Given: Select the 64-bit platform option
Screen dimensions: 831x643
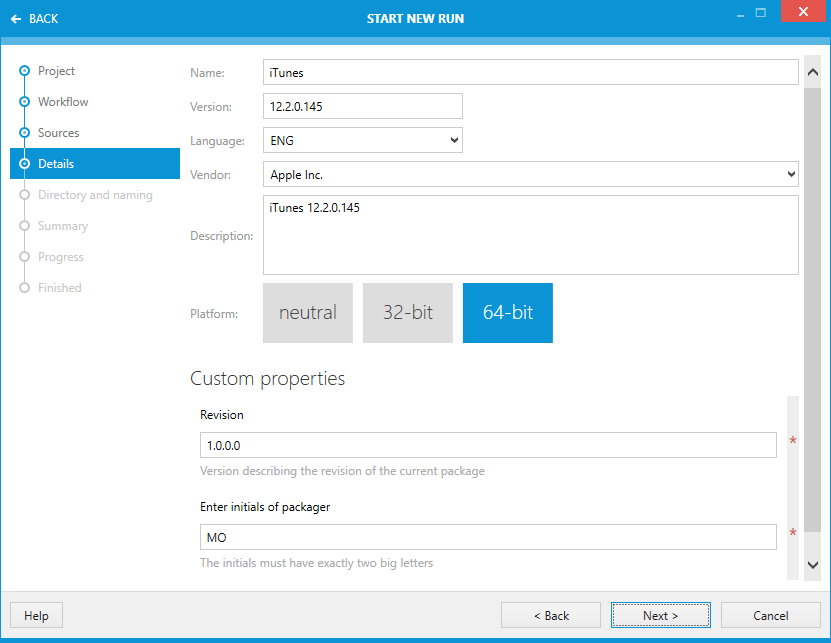Looking at the screenshot, I should (508, 313).
